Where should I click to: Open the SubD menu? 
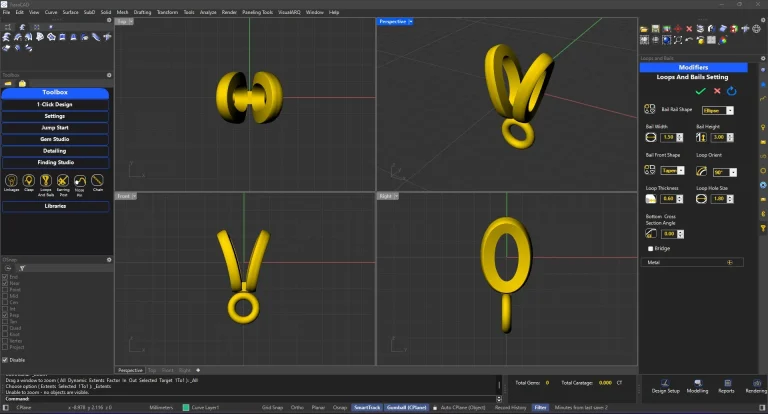click(x=90, y=12)
